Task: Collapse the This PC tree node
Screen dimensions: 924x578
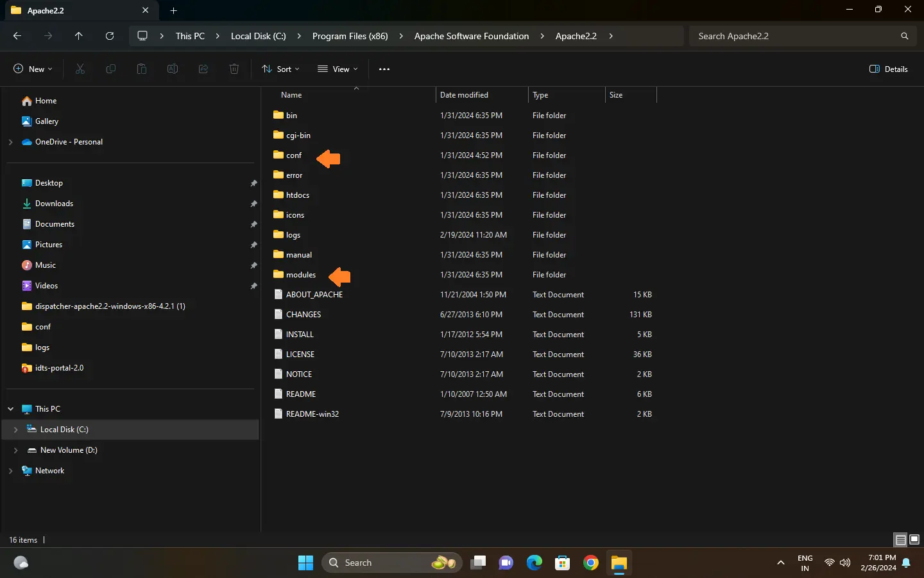Action: coord(10,409)
